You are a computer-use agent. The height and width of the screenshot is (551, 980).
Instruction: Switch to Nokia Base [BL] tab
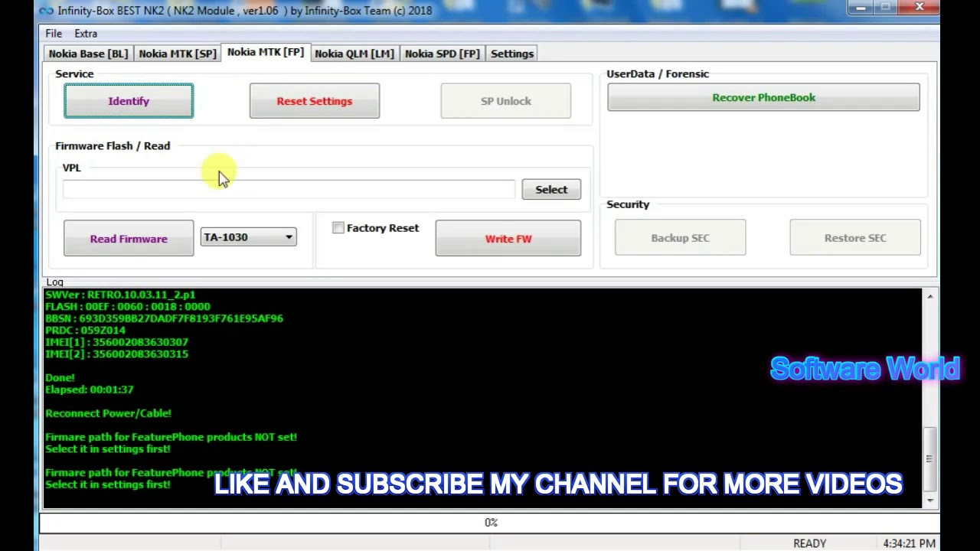pyautogui.click(x=88, y=54)
